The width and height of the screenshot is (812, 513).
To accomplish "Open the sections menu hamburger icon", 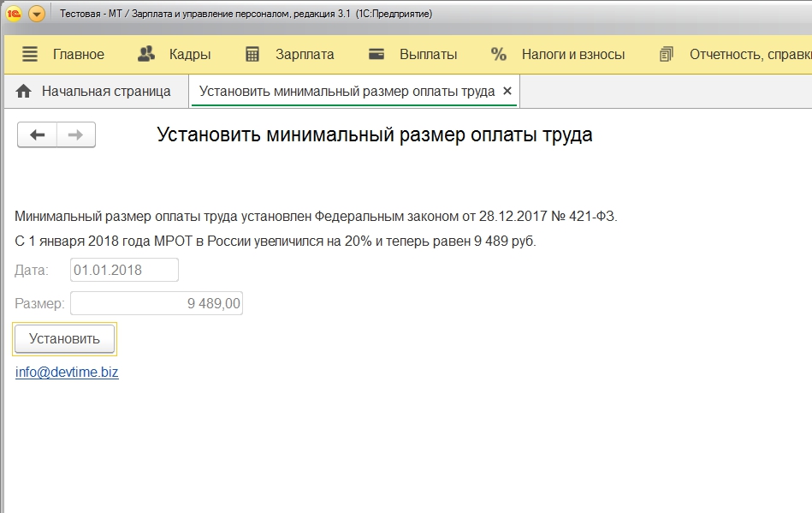I will pos(29,54).
